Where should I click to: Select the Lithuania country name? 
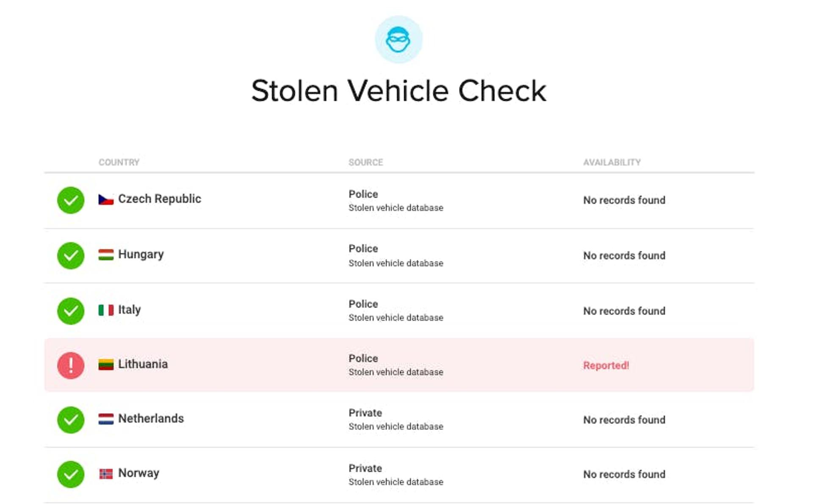coord(143,364)
